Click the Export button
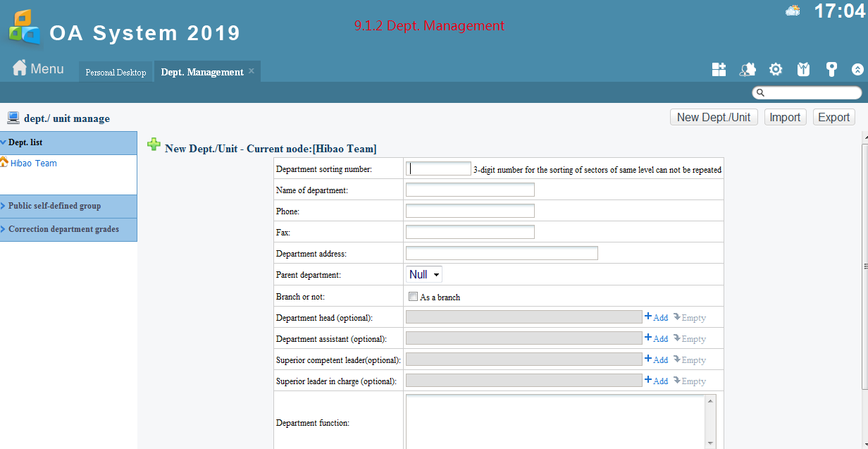This screenshot has height=449, width=868. click(x=834, y=117)
